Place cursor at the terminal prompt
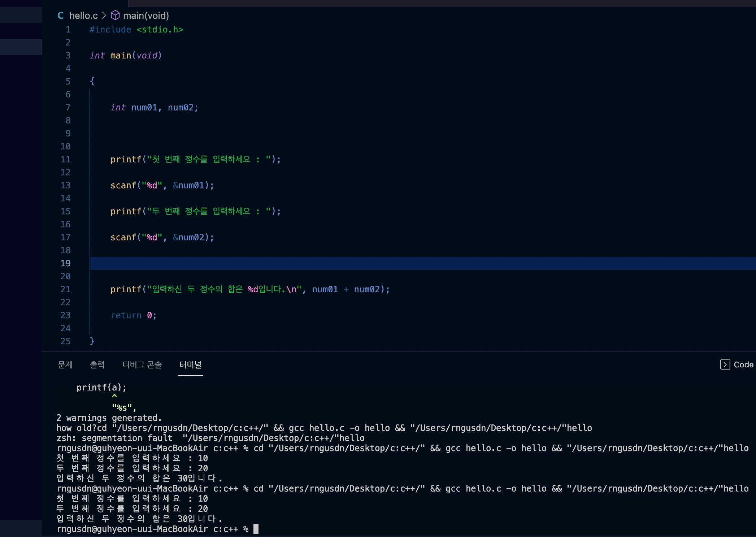 coord(256,529)
